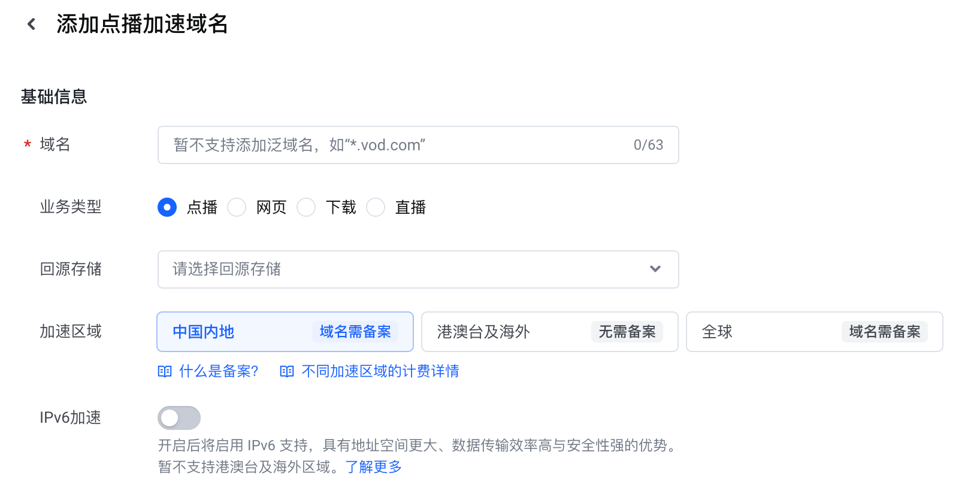Select the 点播 radio button
Image resolution: width=980 pixels, height=491 pixels.
(167, 207)
